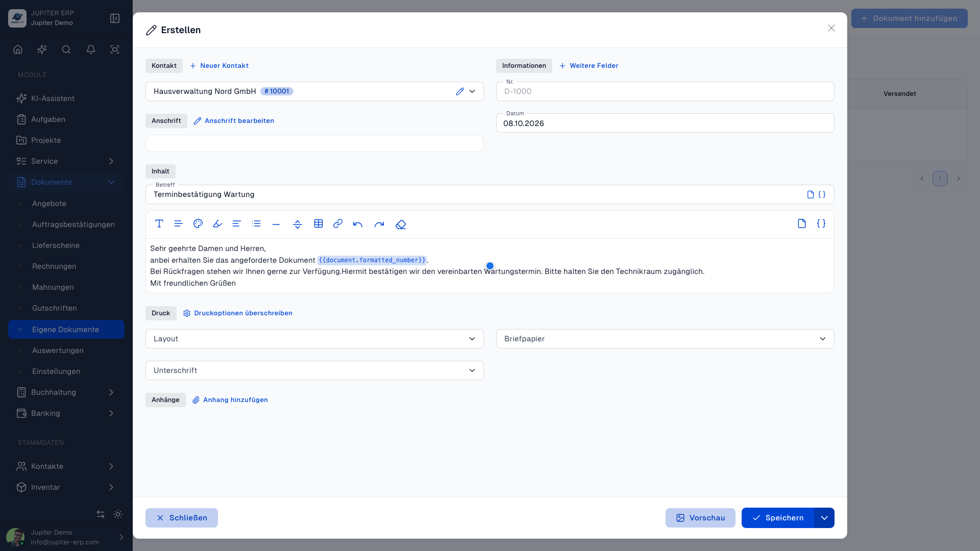Go to Angebote in the documents menu
This screenshot has width=980, height=551.
click(49, 204)
